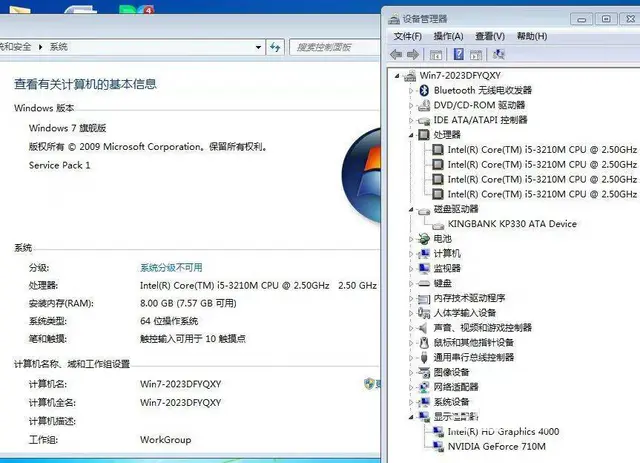Select the third i5-3210M CPU entry
This screenshot has height=463, width=640.
point(542,180)
